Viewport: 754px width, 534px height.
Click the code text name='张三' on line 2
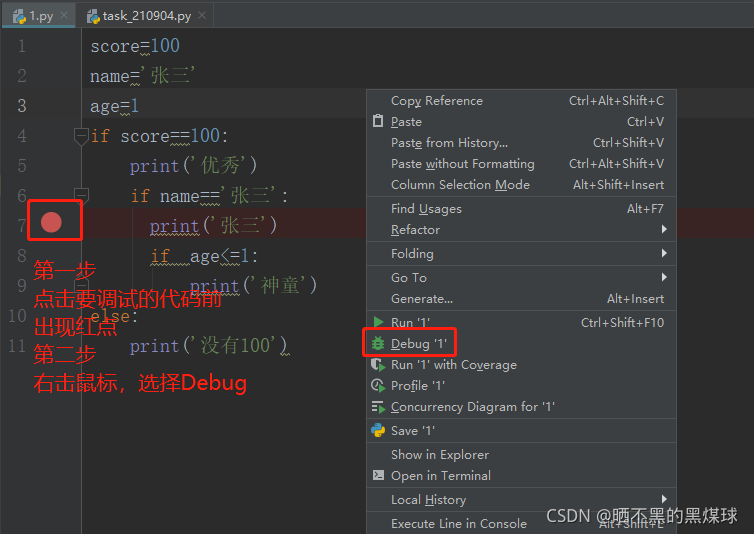[x=142, y=76]
